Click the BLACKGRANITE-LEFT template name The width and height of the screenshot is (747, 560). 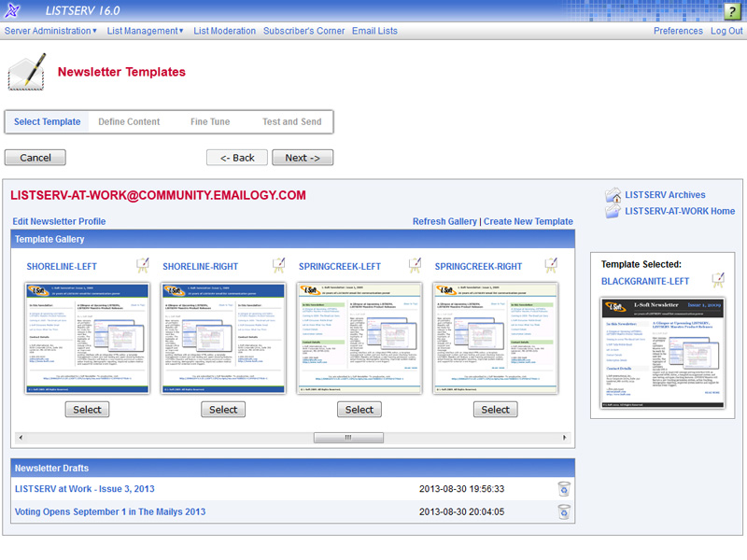[645, 282]
